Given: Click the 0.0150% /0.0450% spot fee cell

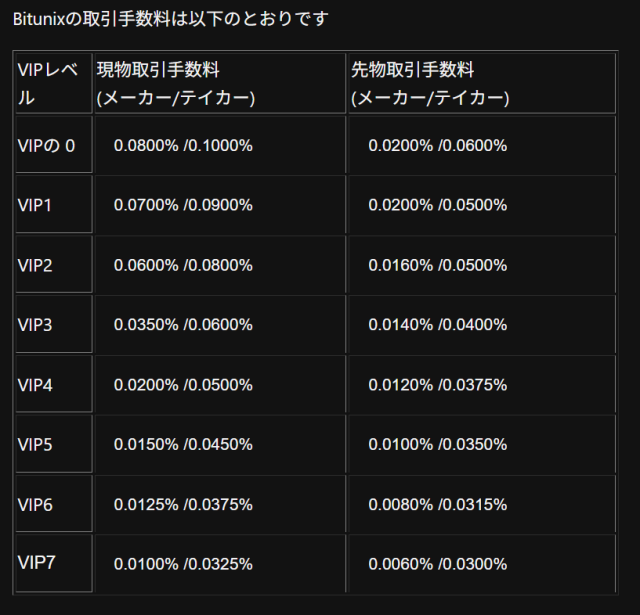Looking at the screenshot, I should click(x=183, y=445).
